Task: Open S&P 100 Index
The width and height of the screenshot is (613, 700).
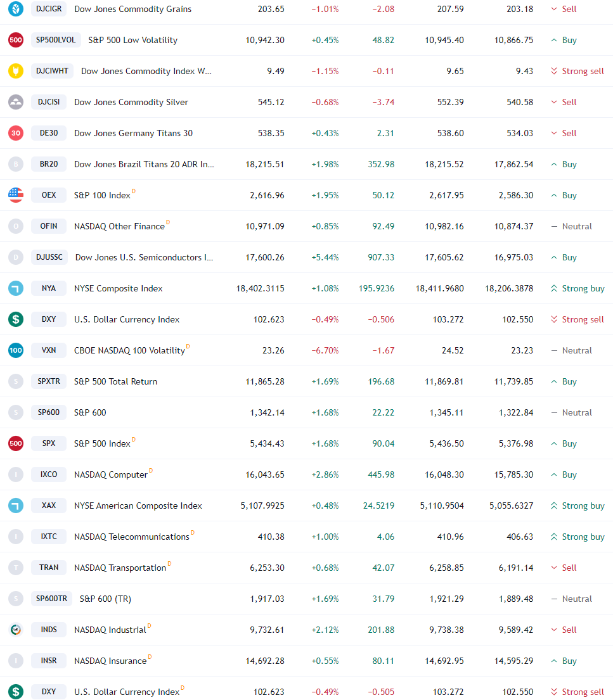Action: tap(102, 195)
